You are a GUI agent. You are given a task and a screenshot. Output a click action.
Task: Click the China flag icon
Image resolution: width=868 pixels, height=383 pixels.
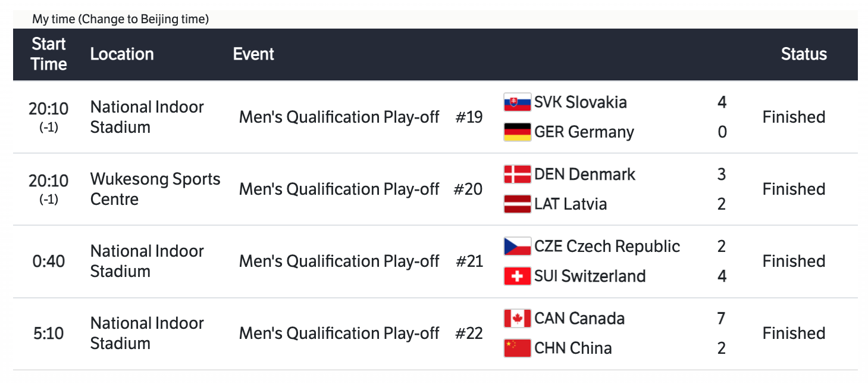[x=517, y=348]
